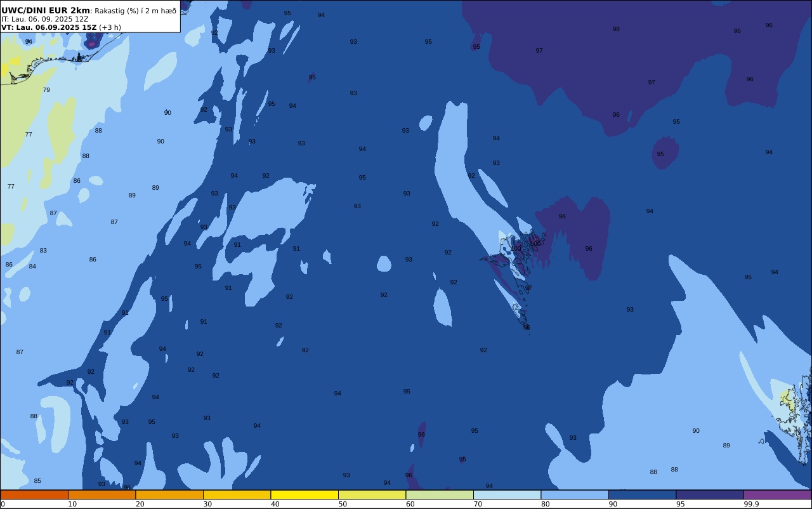Click the '85' humidity value near the colorbar
This screenshot has width=812, height=509.
[x=37, y=481]
